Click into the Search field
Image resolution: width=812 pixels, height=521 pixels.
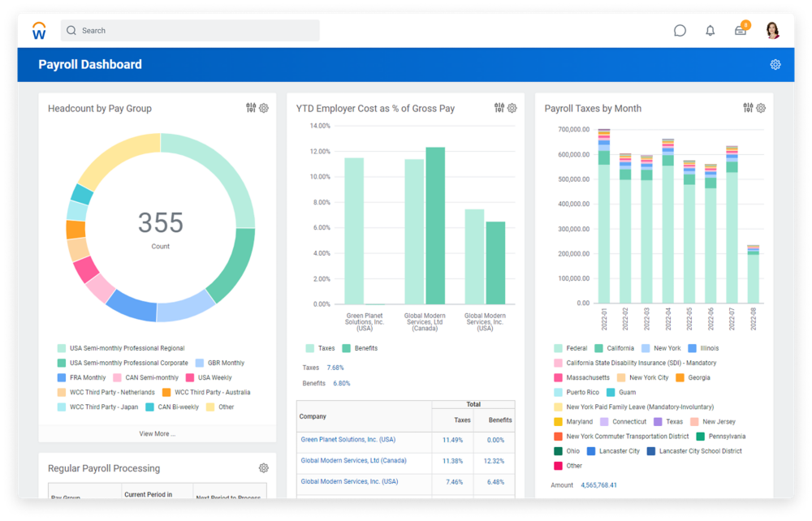click(x=190, y=31)
